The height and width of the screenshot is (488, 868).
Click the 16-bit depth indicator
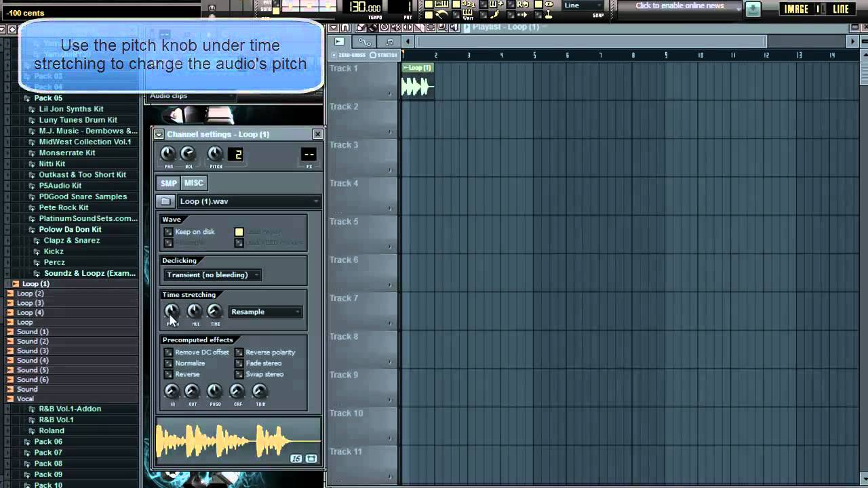pyautogui.click(x=296, y=459)
